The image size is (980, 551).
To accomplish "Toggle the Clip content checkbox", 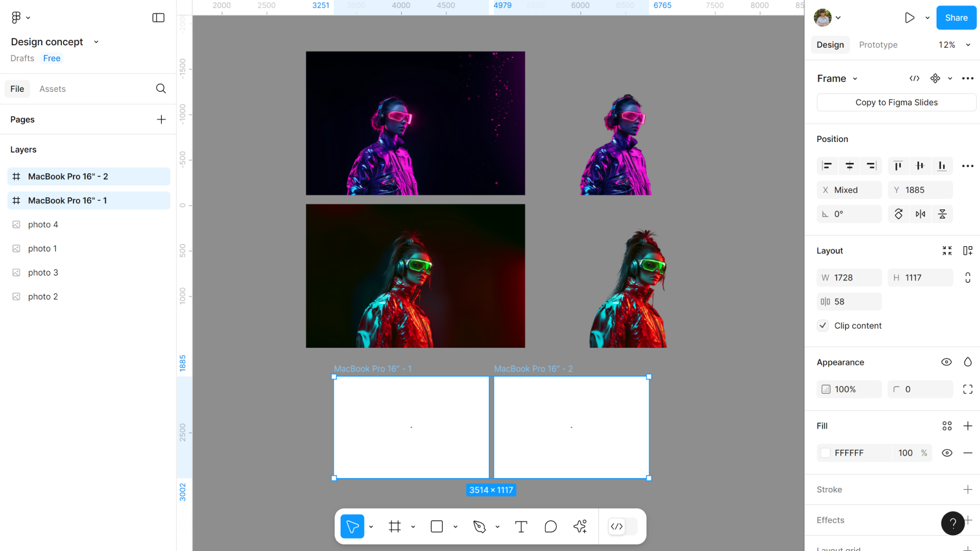I will [x=823, y=326].
